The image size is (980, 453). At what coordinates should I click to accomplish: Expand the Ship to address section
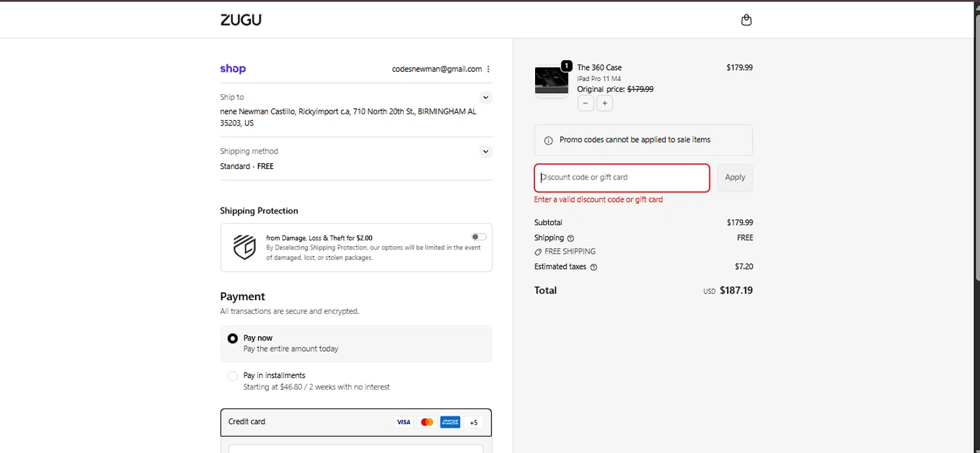485,97
